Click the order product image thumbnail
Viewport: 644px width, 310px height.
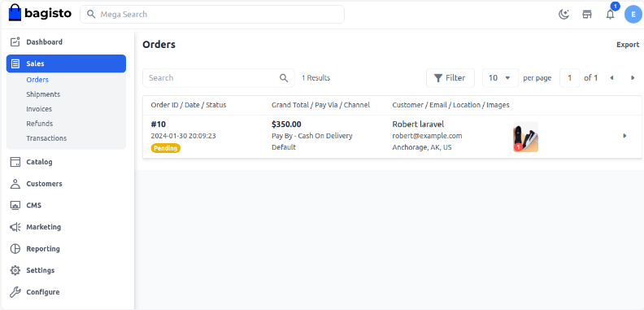[525, 137]
